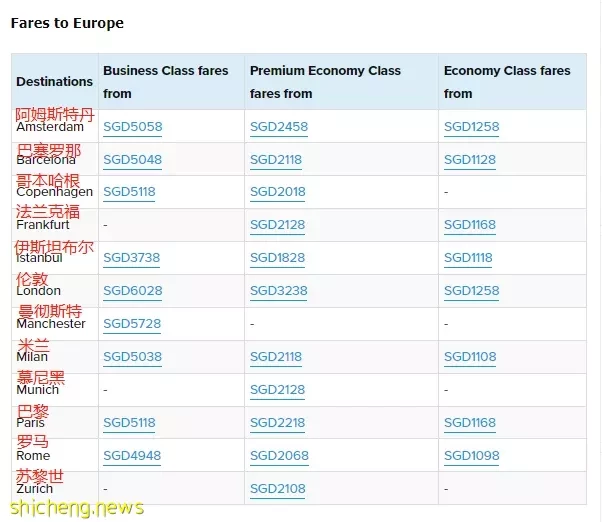The image size is (602, 522).
Task: Choose Milan Economy fare SGD1108
Action: (x=470, y=357)
